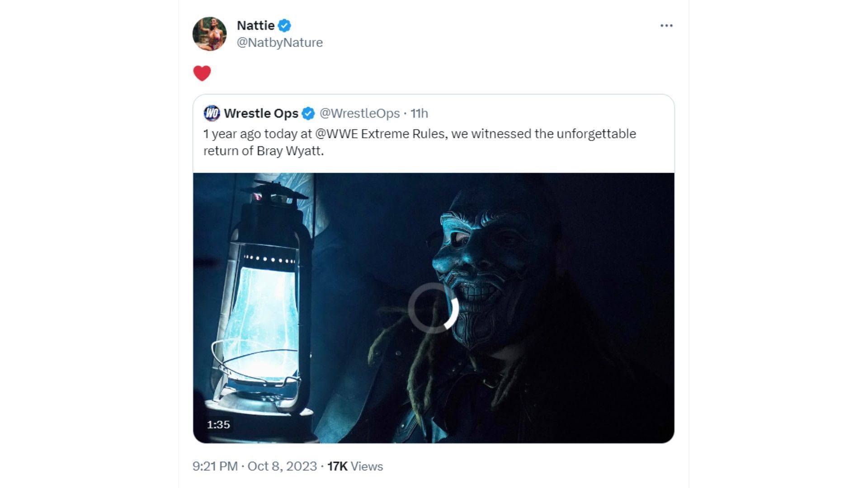Click the verified badge next to Nattie

click(x=284, y=26)
